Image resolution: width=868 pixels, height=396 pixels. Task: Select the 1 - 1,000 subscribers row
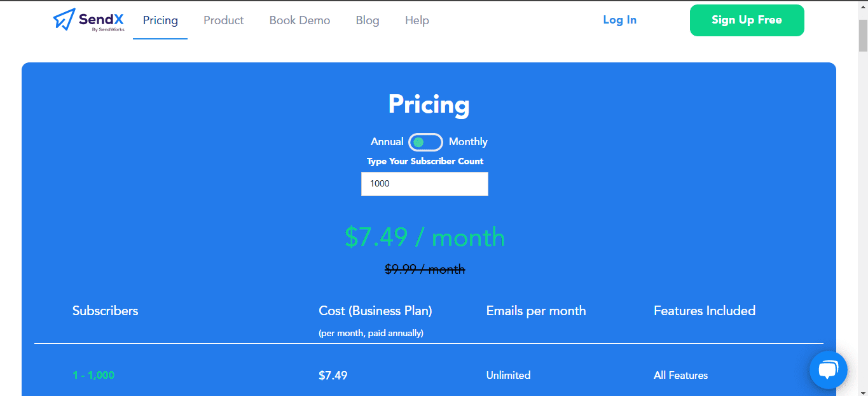click(429, 375)
